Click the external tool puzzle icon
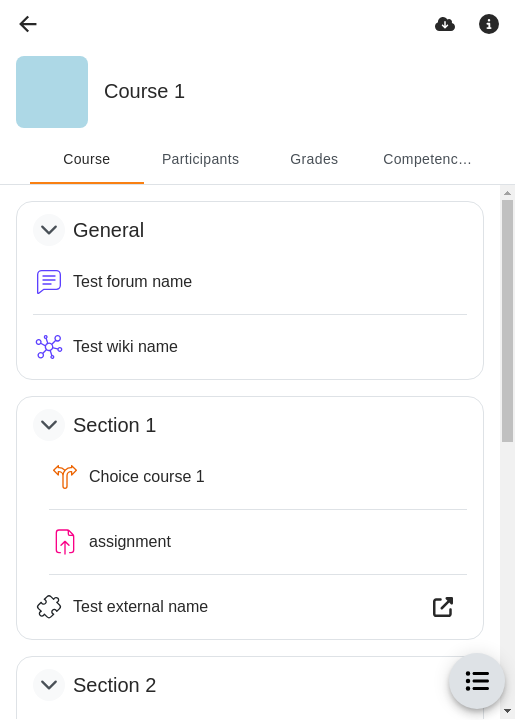Viewport: 515px width, 720px height. click(49, 607)
